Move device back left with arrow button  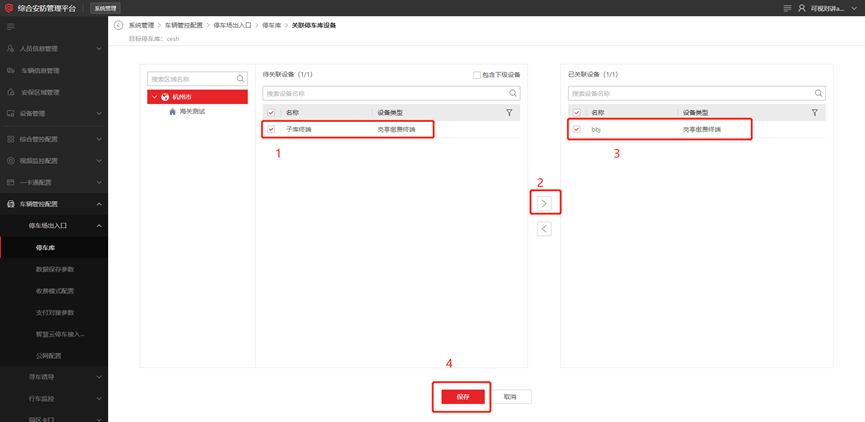click(544, 228)
